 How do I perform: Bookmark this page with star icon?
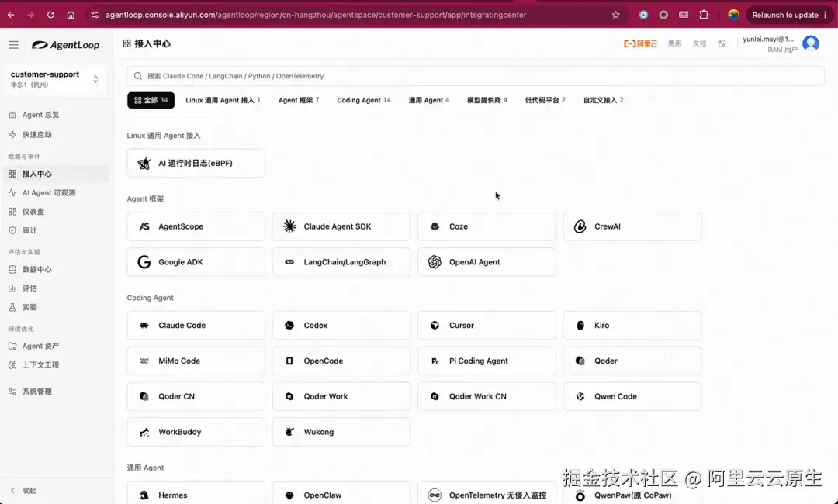(x=615, y=15)
